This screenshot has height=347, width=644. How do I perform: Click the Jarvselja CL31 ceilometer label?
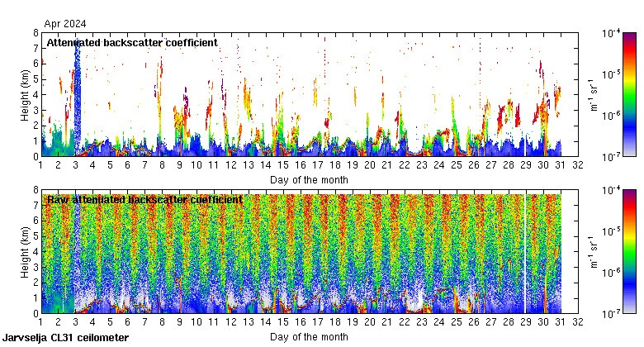(66, 338)
